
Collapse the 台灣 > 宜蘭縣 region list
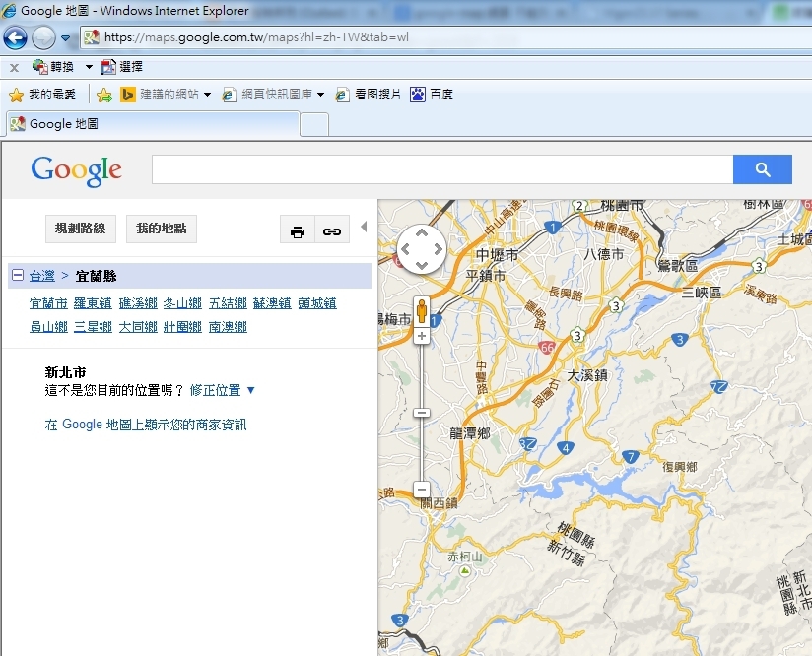(x=18, y=275)
